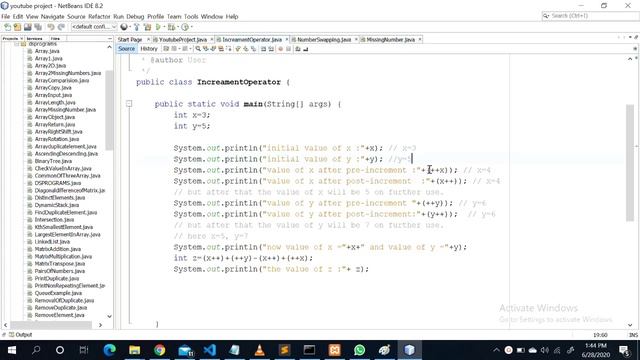Toggle Highlight Search in editor toolbar

pos(221,49)
